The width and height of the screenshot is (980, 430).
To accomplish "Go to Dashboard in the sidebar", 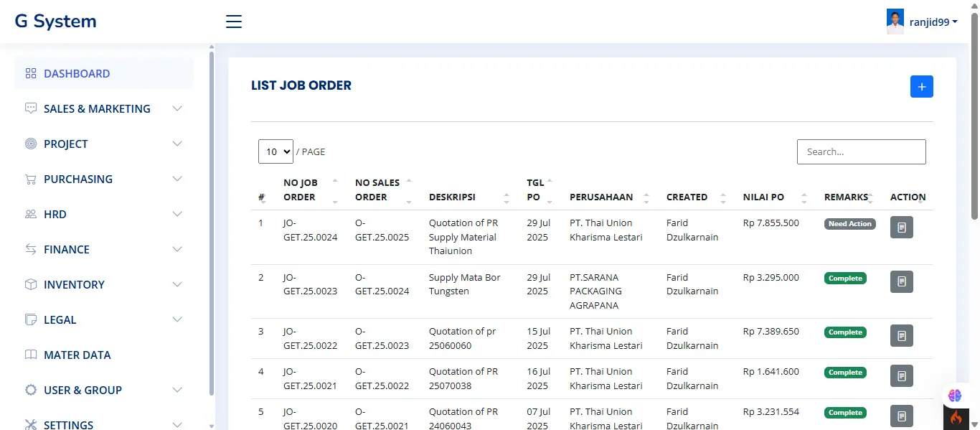I will click(77, 74).
